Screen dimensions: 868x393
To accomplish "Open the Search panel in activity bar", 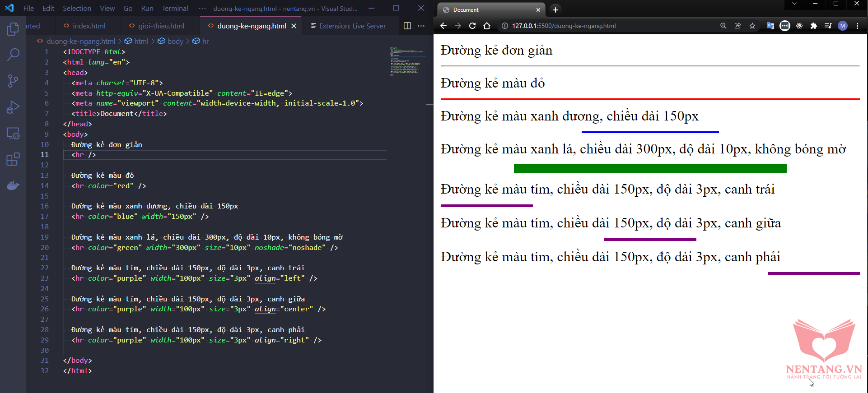I will point(13,55).
